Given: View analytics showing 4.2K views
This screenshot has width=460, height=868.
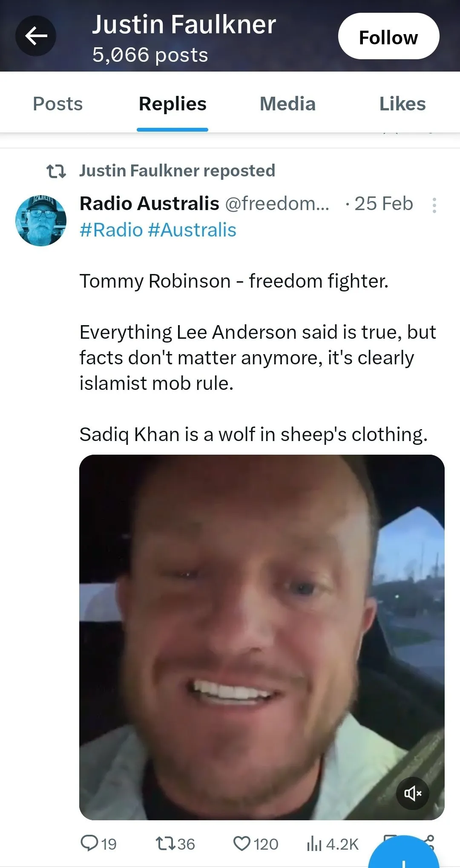Looking at the screenshot, I should 333,844.
